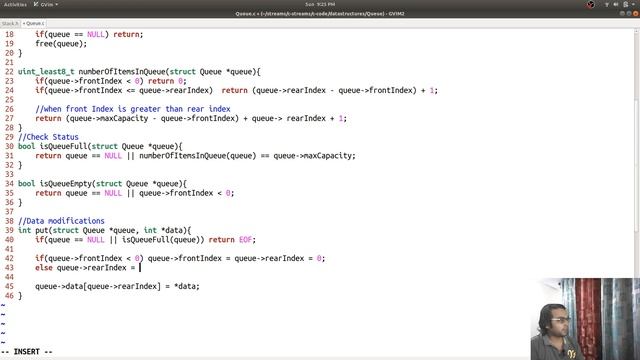Viewport: 640px width, 360px height.
Task: Expand the system menu arrow in top bar
Action: click(x=634, y=4)
